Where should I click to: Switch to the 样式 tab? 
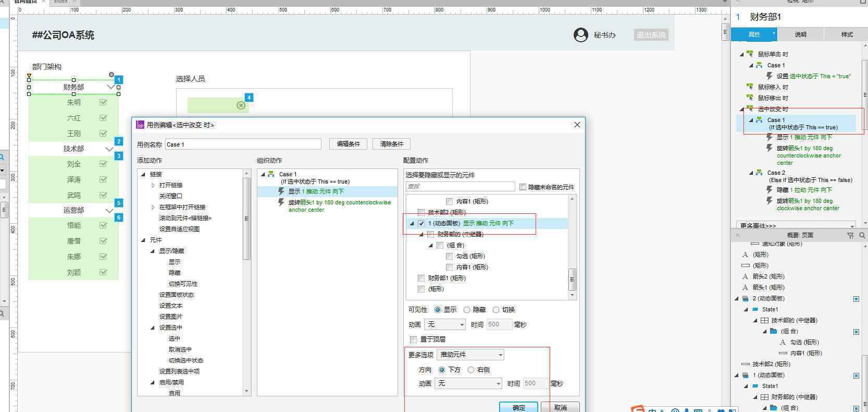tap(847, 34)
